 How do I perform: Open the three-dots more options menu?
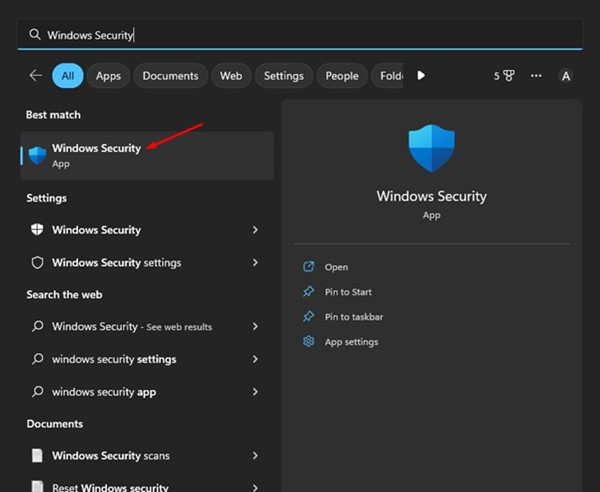click(536, 76)
